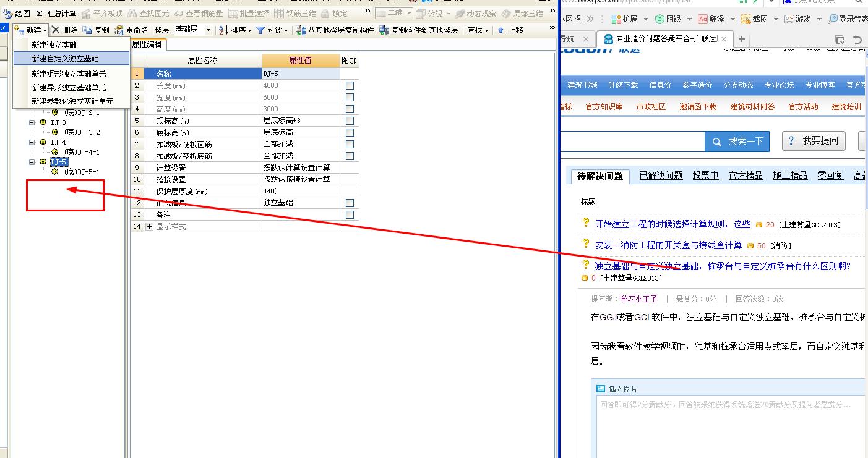The height and width of the screenshot is (458, 868).
Task: Open the 新建 dropdown button
Action: [30, 30]
